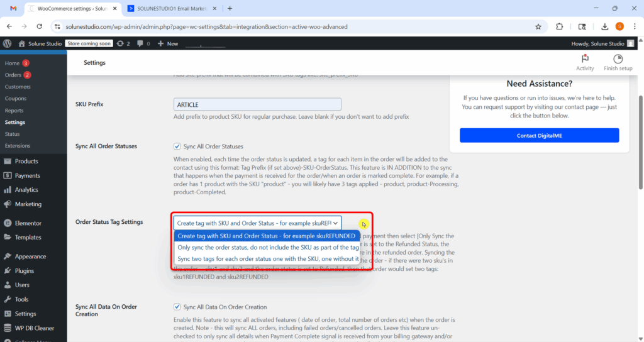
Task: Open the Home menu item
Action: (13, 63)
